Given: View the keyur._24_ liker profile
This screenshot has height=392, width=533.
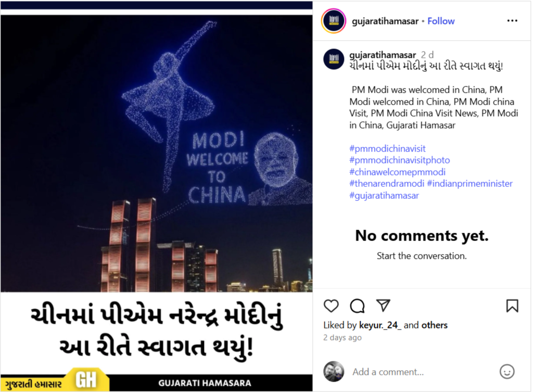Looking at the screenshot, I should tap(380, 325).
